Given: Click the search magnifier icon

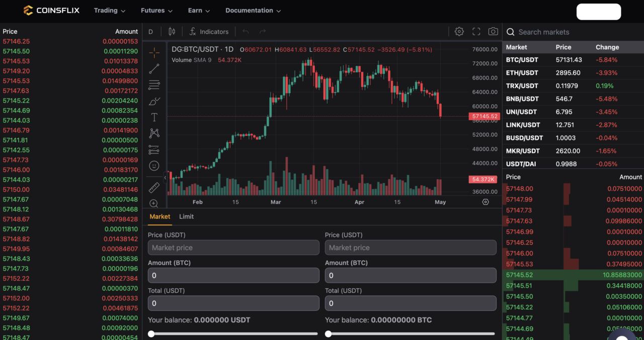Looking at the screenshot, I should [x=510, y=32].
